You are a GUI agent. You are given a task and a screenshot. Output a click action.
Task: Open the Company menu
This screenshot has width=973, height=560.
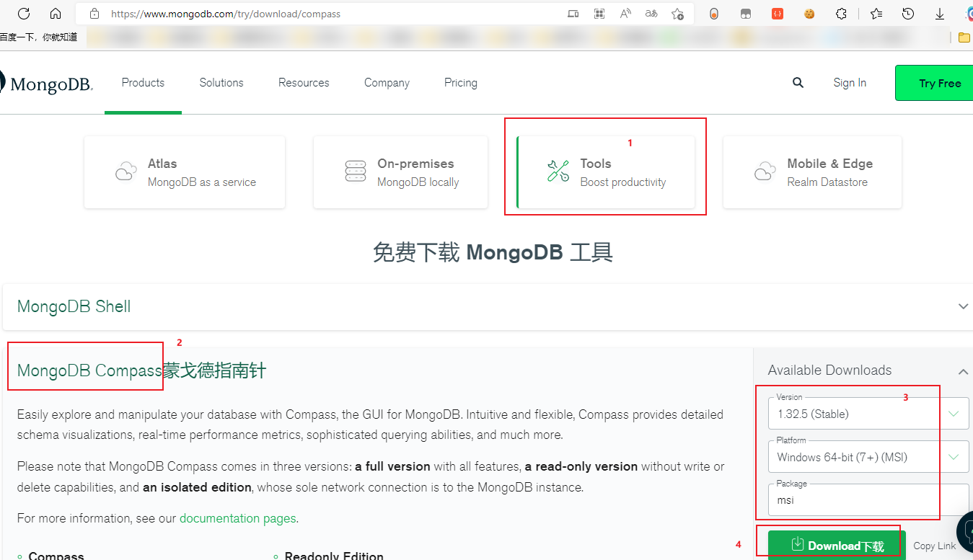(x=387, y=83)
